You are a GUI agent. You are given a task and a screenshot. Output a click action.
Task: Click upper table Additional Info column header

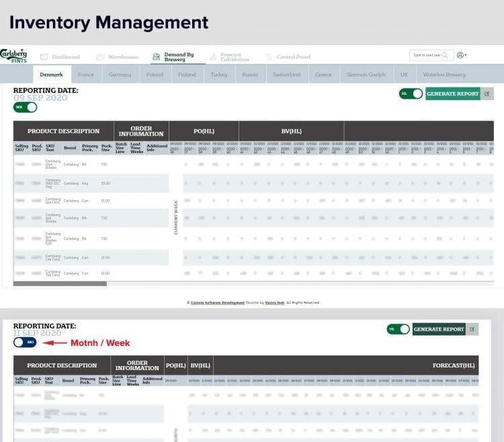(157, 148)
